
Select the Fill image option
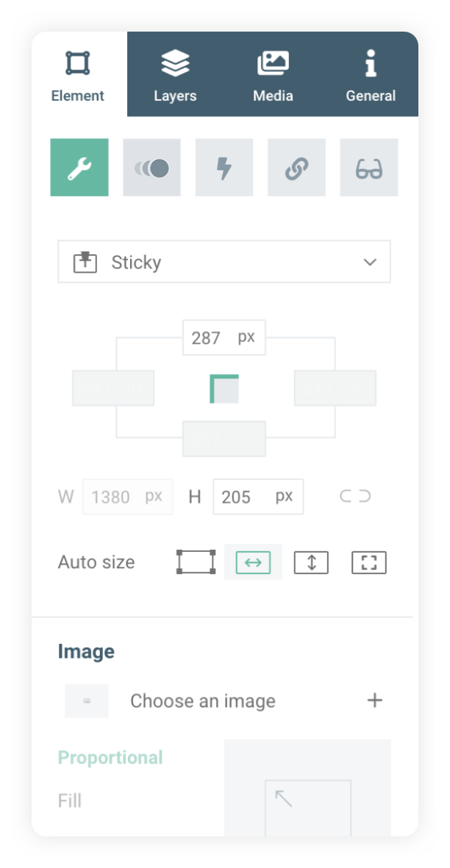(70, 800)
